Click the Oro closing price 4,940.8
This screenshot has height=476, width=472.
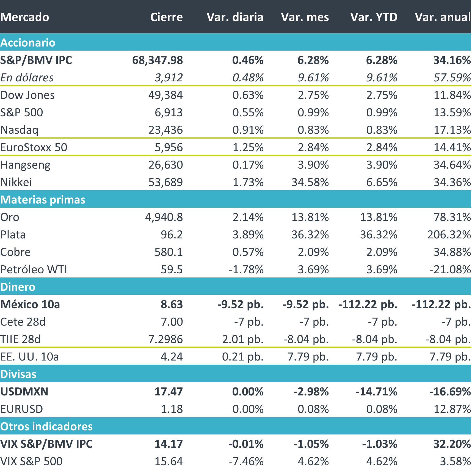164,217
